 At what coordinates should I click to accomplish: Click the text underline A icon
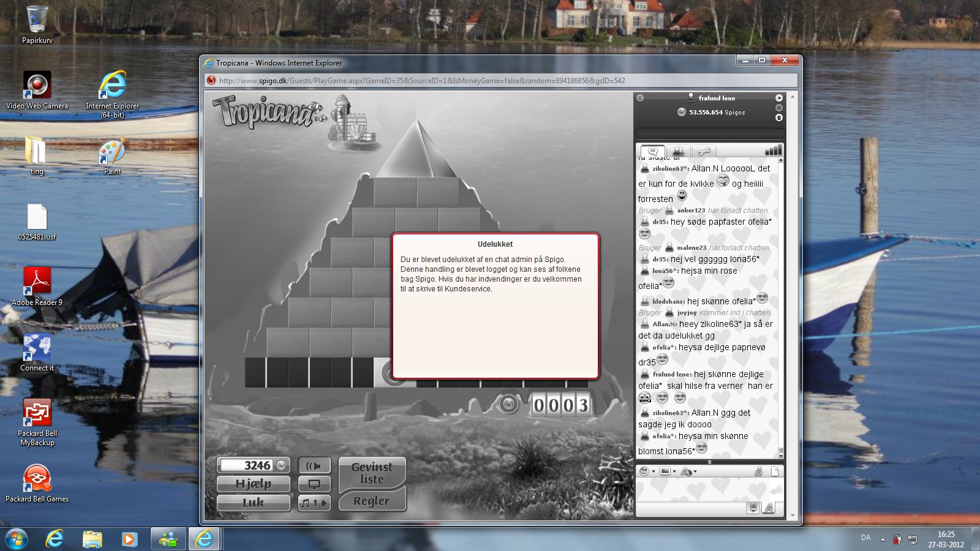tap(758, 471)
